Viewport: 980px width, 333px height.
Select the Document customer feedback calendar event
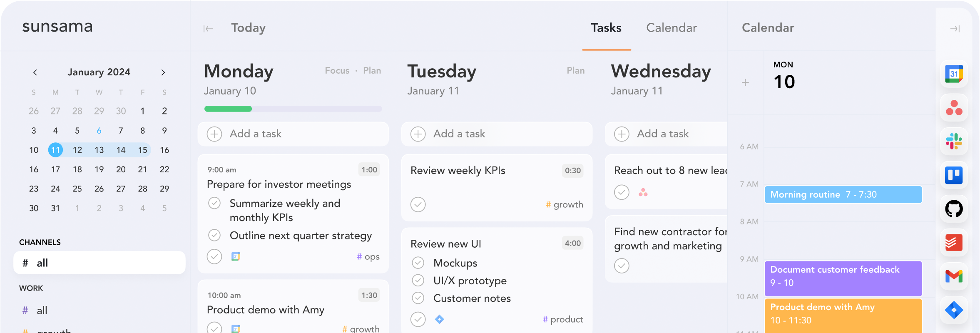click(x=843, y=278)
